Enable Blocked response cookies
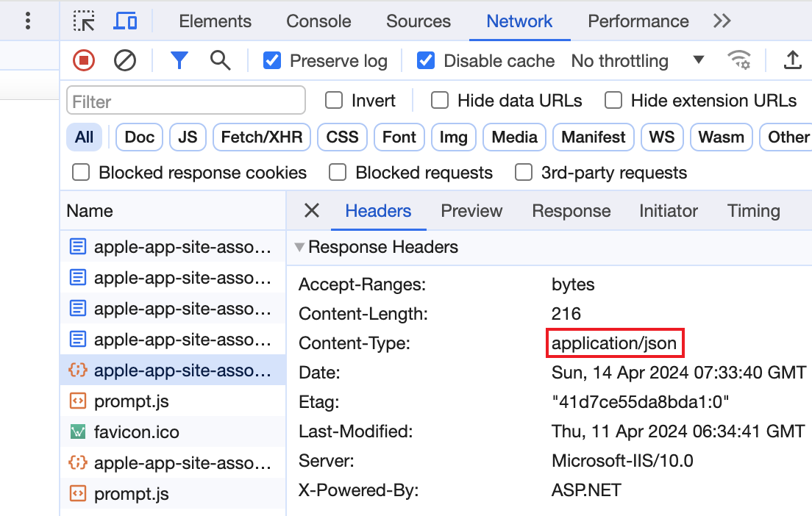Screen dimensions: 812x516 (x=81, y=172)
